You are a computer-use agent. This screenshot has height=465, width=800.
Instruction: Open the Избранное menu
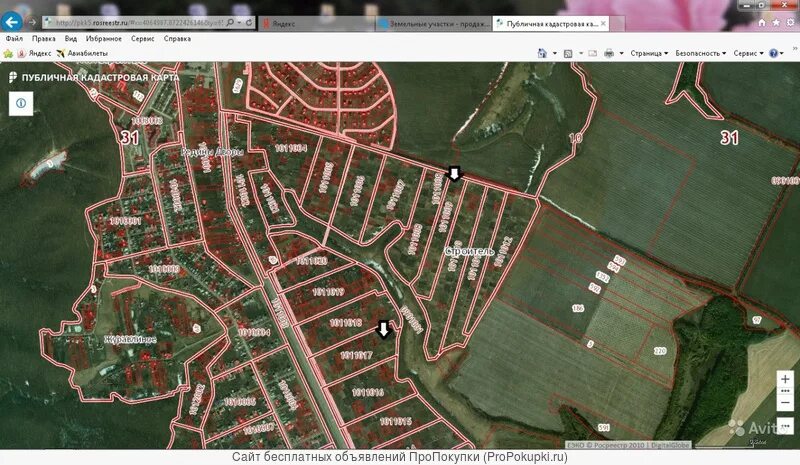[x=104, y=38]
